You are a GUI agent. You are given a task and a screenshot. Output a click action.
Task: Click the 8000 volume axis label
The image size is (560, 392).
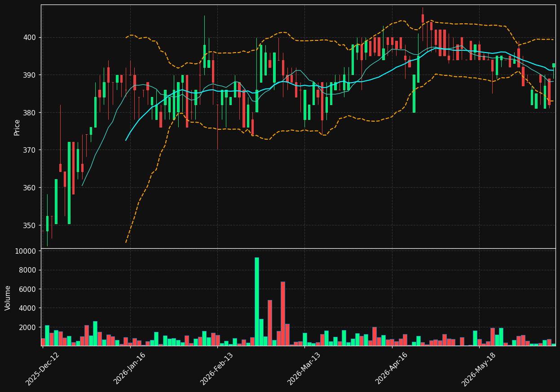pyautogui.click(x=28, y=270)
